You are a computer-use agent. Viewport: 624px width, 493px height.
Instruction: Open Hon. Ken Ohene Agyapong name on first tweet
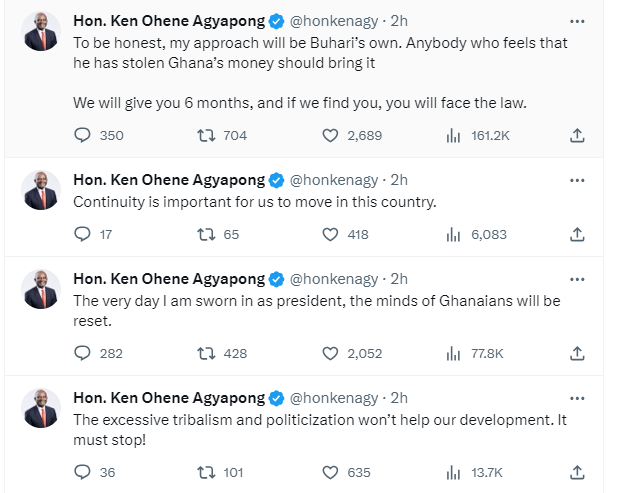[169, 21]
